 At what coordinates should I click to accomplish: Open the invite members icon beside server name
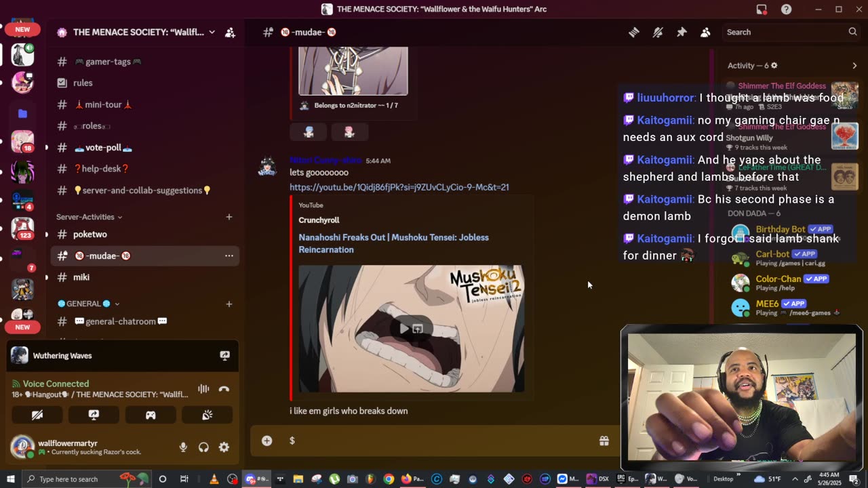pos(230,32)
